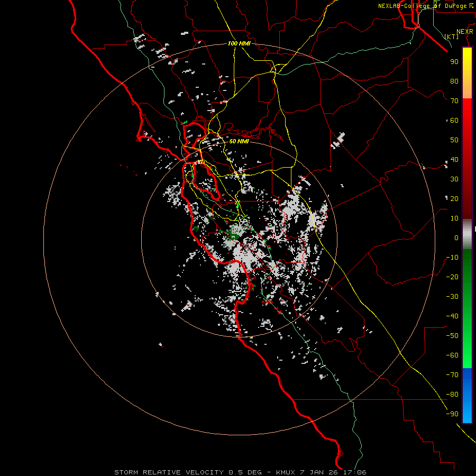The width and height of the screenshot is (476, 476).
Task: Click the 0 value on velocity scale
Action: coord(456,238)
